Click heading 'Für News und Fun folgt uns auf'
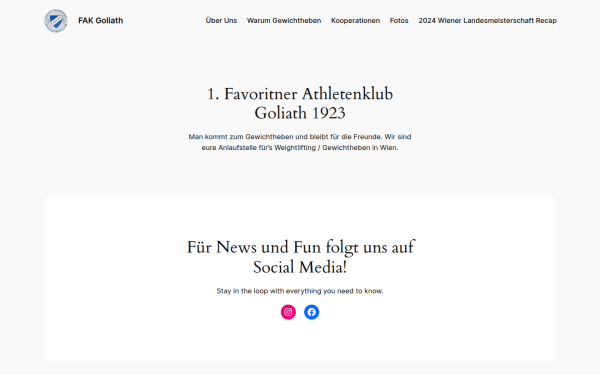The image size is (600, 375). click(x=300, y=257)
